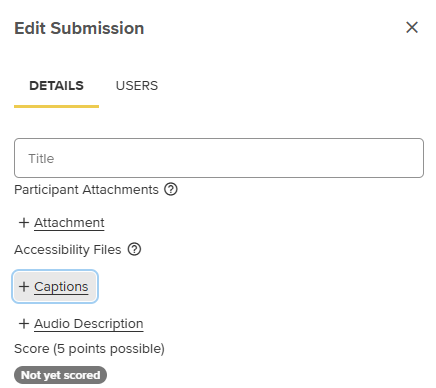Click the Participant Attachments label

(86, 190)
